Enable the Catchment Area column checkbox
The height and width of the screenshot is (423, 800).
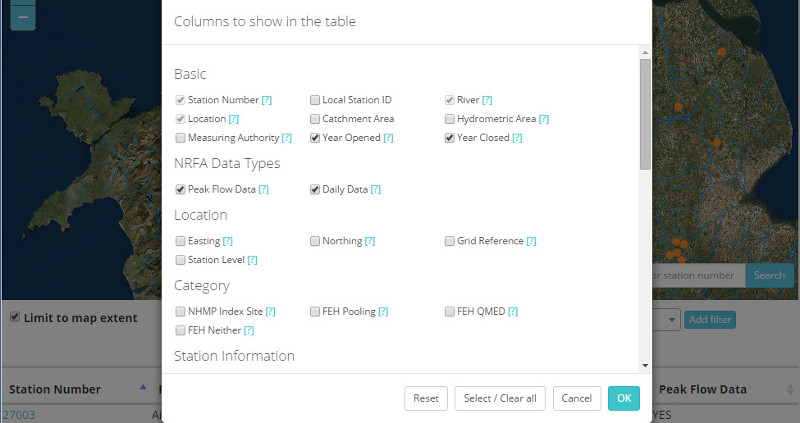[x=315, y=119]
